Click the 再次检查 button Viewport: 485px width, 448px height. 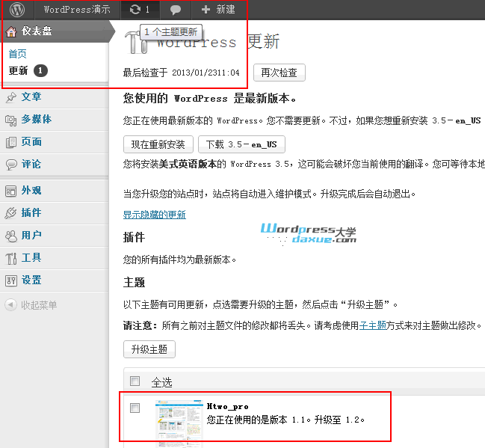(279, 73)
